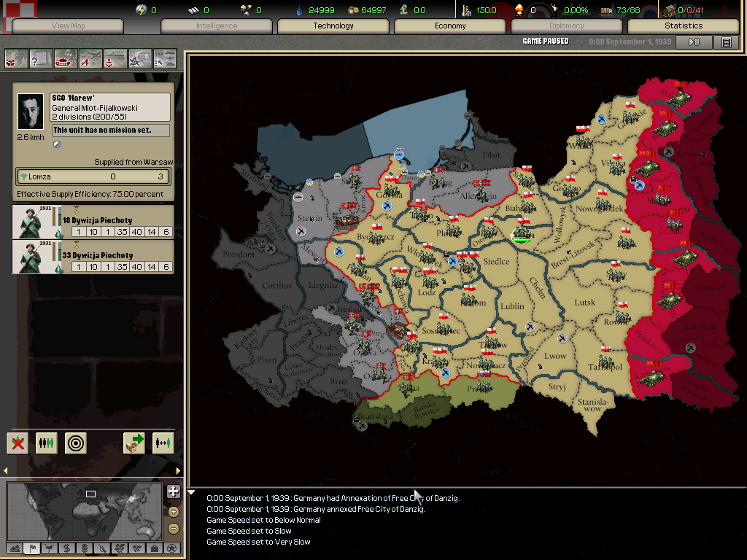The image size is (747, 560).
Task: Open the reorganize units icon
Action: [x=46, y=443]
